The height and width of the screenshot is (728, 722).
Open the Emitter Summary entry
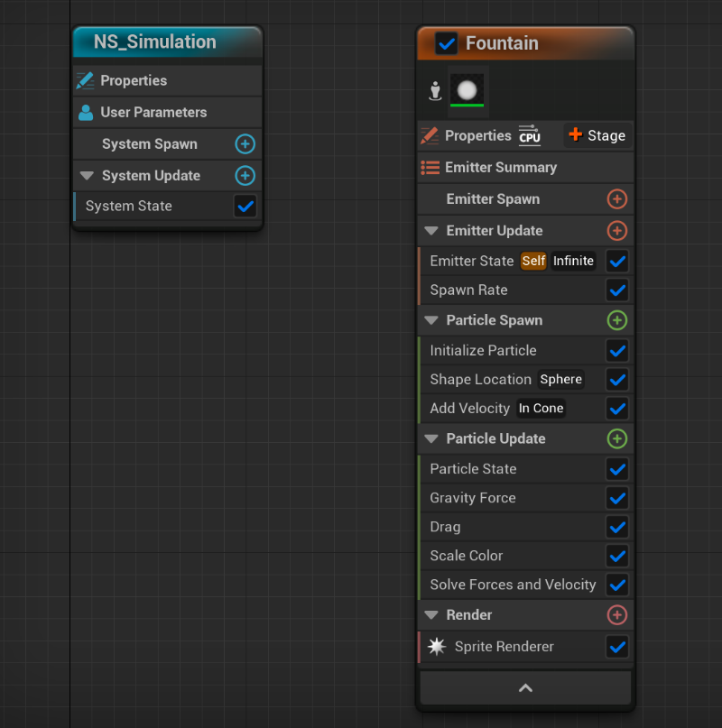point(500,168)
